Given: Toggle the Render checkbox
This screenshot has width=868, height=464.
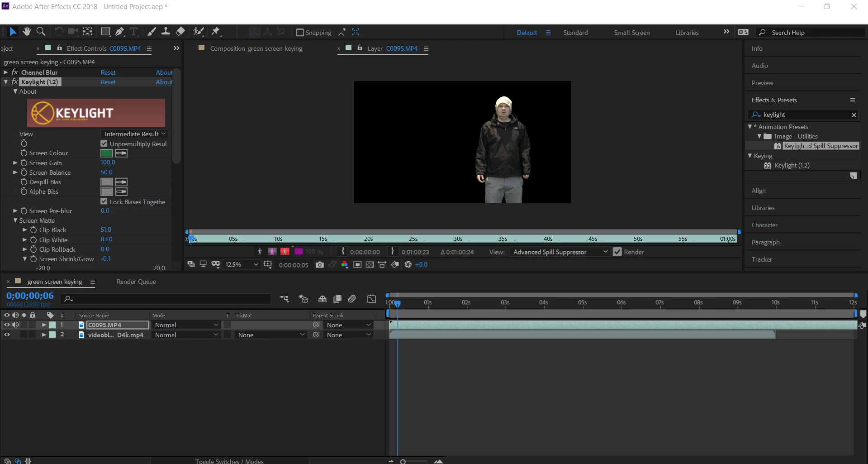Looking at the screenshot, I should [617, 252].
